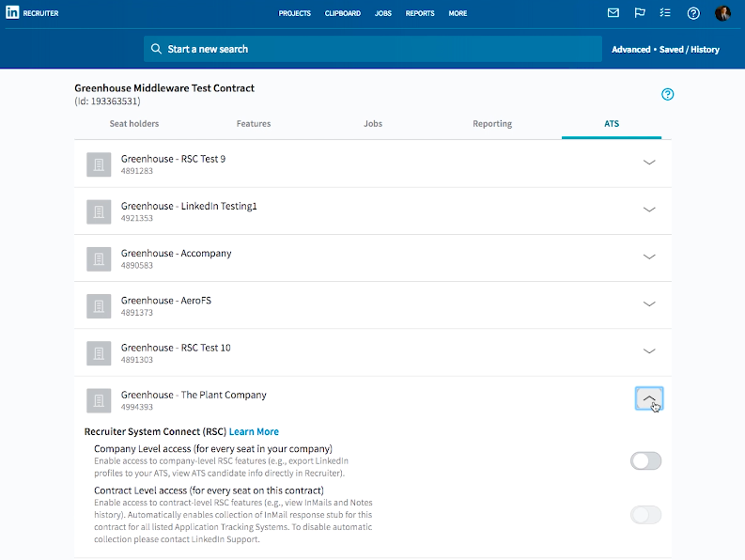Expand Greenhouse - LinkedIn Testing1 row
Viewport: 745px width, 560px height.
point(649,210)
